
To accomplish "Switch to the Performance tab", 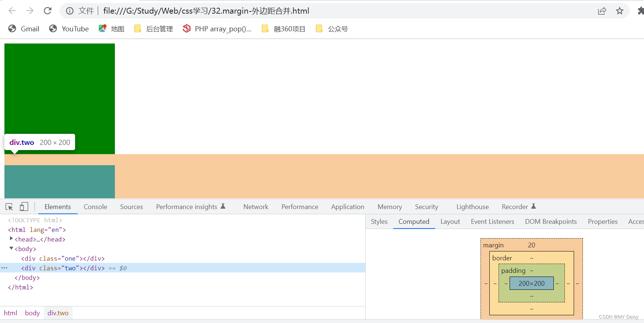I will coord(300,207).
